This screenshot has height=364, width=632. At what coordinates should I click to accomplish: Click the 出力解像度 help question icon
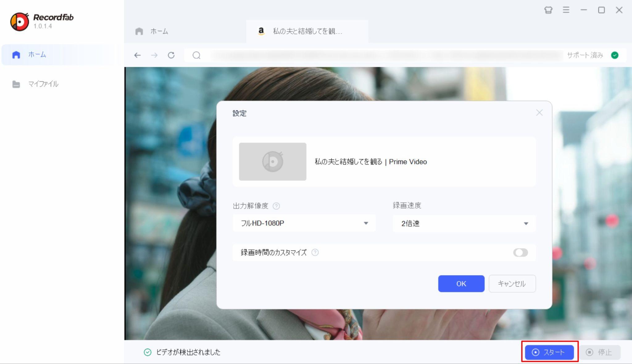(276, 206)
